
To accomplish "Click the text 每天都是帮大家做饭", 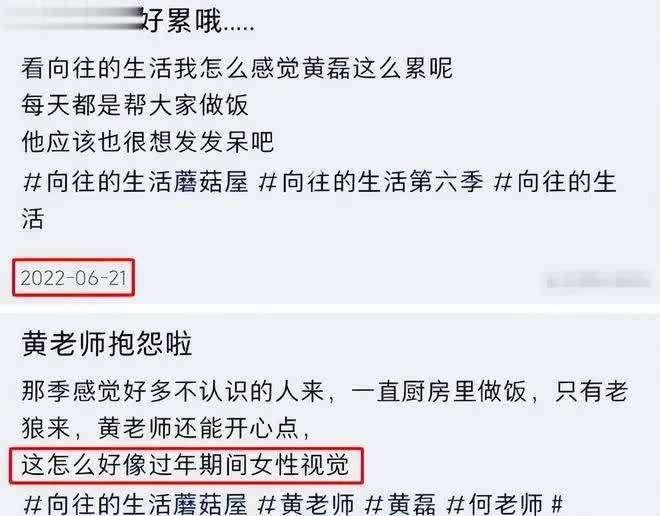I will (x=135, y=105).
